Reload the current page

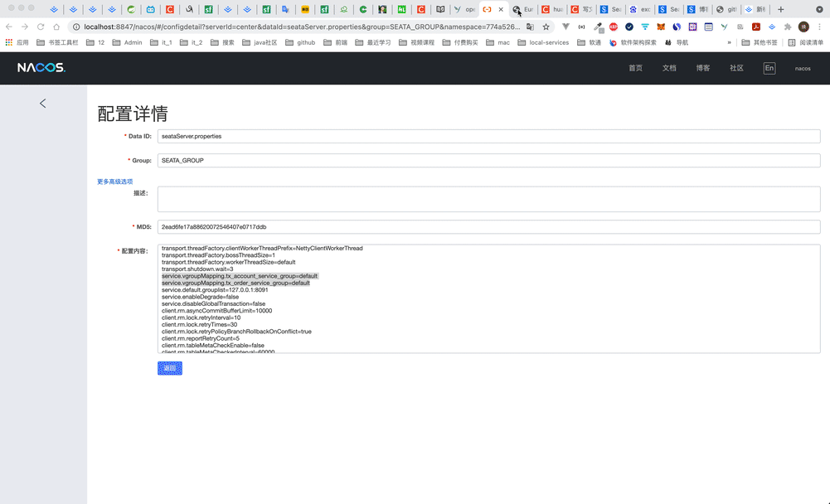tap(41, 27)
